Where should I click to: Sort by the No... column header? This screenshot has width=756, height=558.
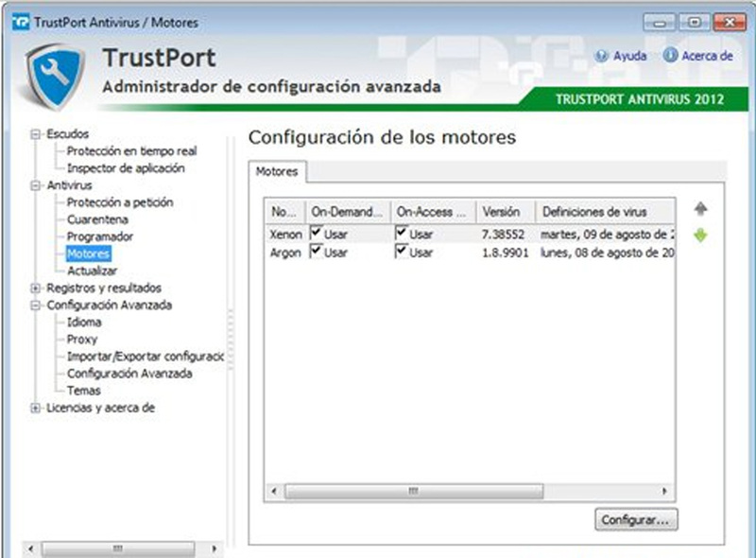pyautogui.click(x=285, y=212)
